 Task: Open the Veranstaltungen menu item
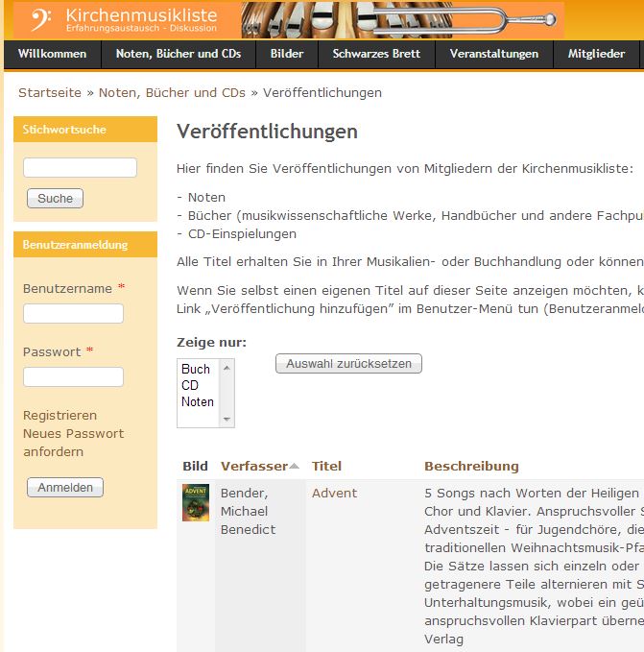tap(493, 54)
